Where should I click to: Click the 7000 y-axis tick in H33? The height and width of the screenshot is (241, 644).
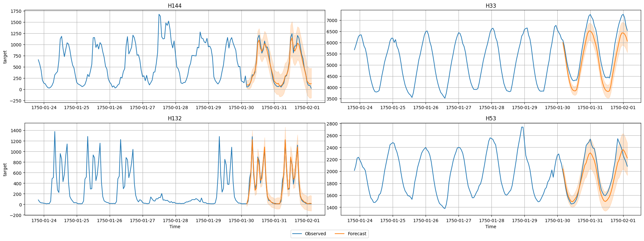coord(332,20)
